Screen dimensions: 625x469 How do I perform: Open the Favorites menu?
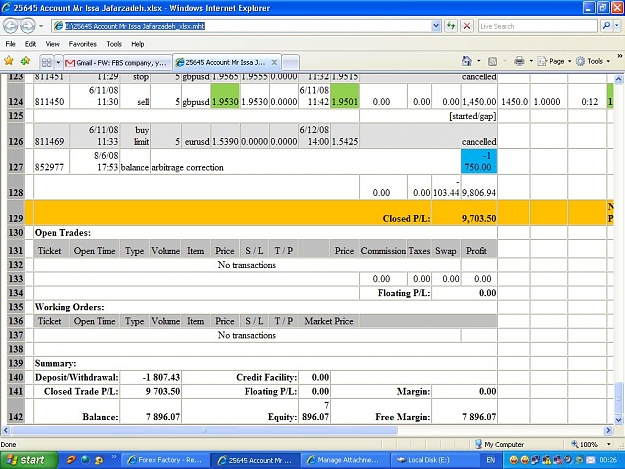point(83,44)
